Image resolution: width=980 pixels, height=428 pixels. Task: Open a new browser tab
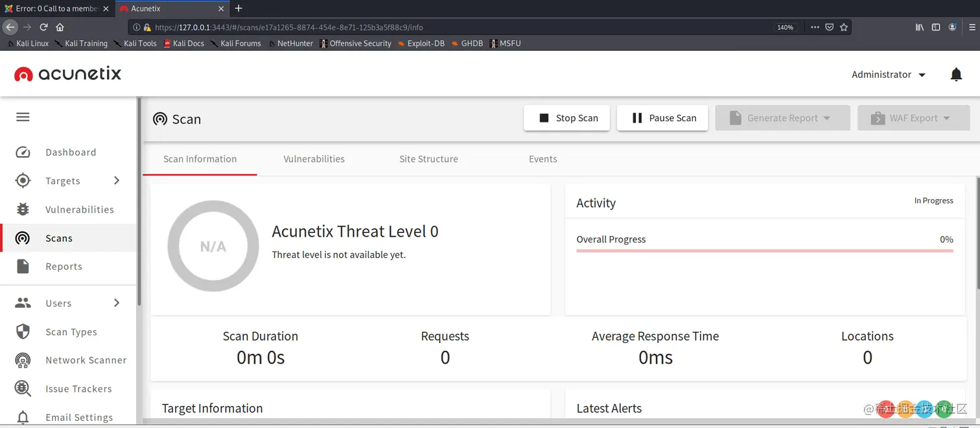click(239, 8)
